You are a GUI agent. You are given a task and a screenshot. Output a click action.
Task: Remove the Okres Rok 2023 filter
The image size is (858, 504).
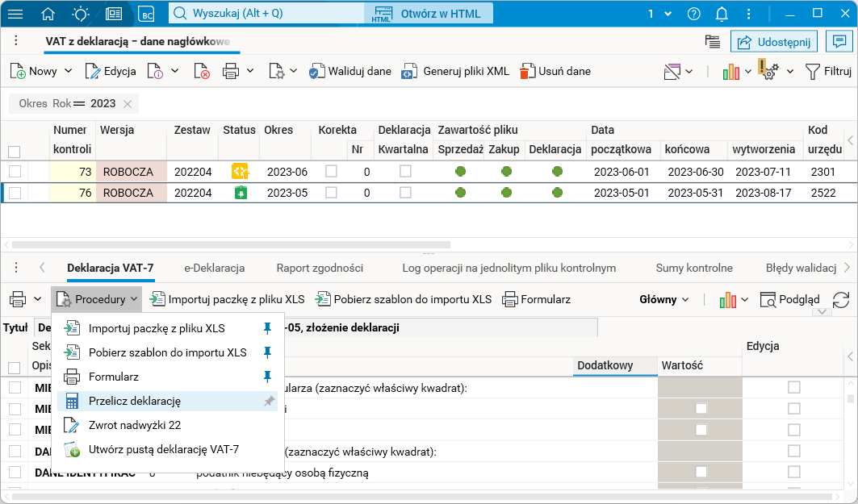click(128, 104)
